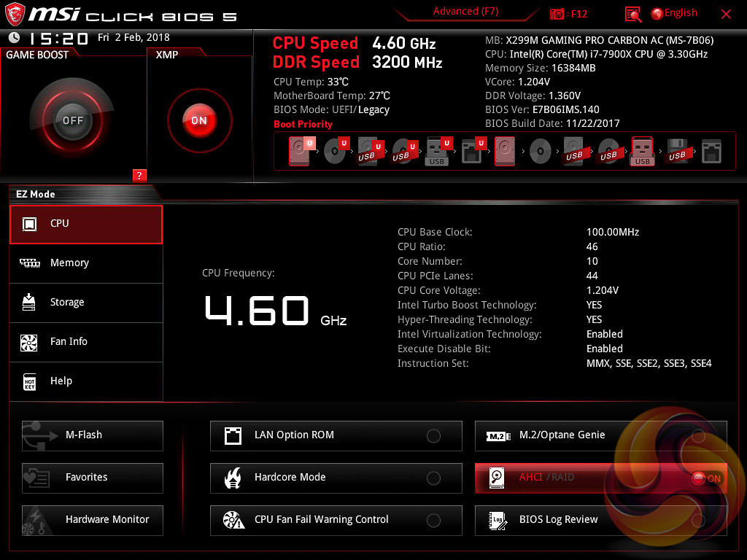This screenshot has width=747, height=560.
Task: Toggle the XMP profile button off
Action: 199,120
